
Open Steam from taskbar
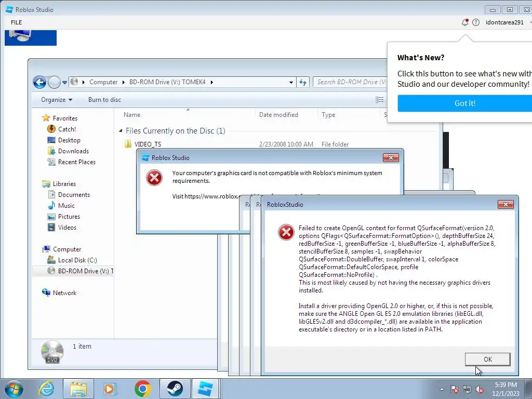pos(175,389)
